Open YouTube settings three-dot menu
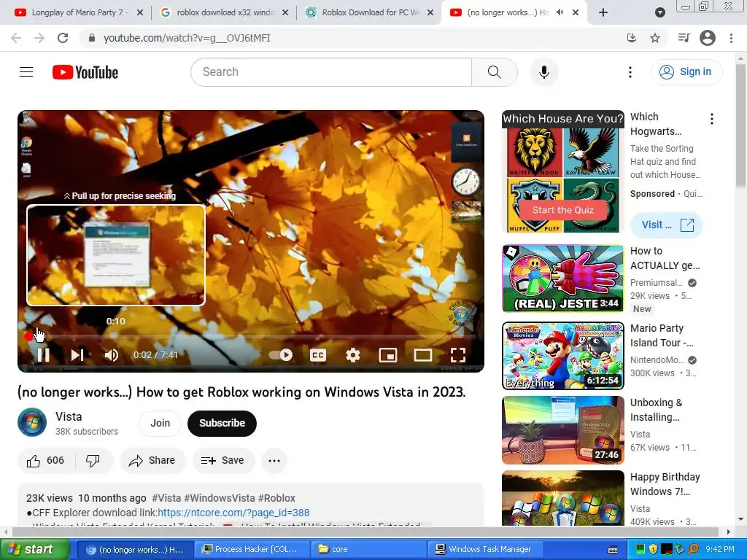The width and height of the screenshot is (747, 560). [x=630, y=72]
